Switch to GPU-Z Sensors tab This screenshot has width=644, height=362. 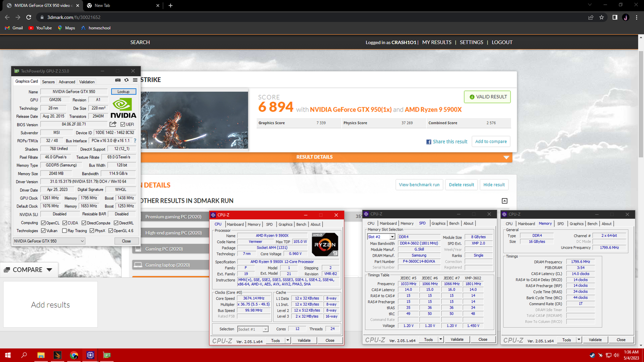[x=48, y=82]
